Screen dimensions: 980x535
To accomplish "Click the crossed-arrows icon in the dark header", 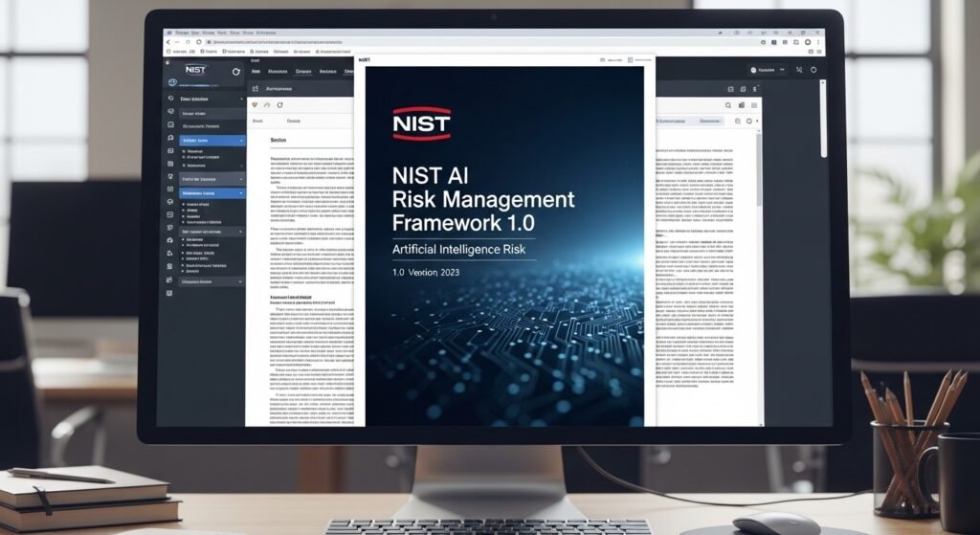I will click(x=799, y=70).
